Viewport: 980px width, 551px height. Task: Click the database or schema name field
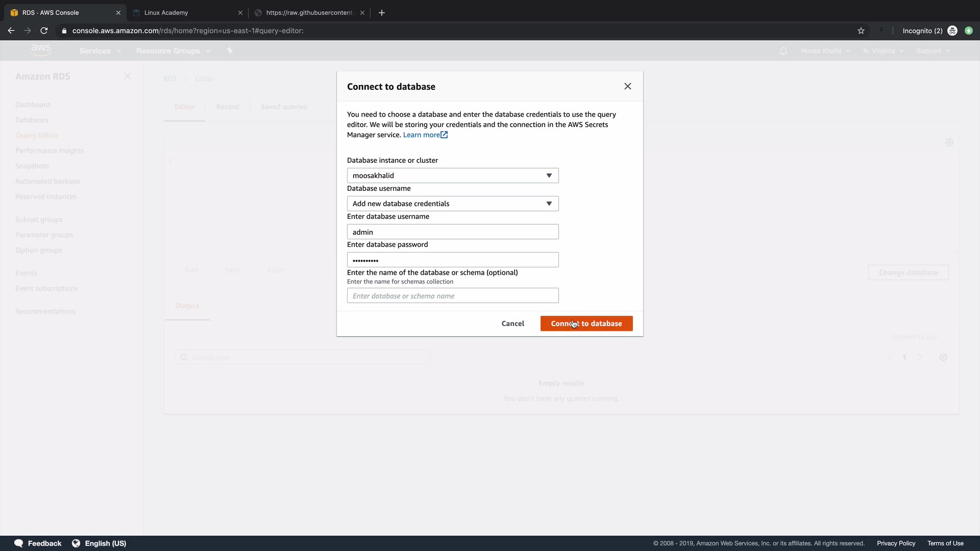(452, 295)
